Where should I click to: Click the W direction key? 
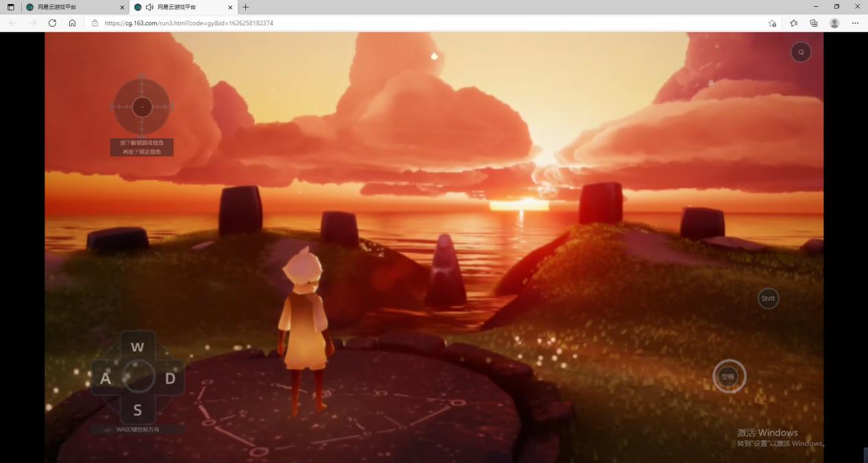(x=138, y=347)
